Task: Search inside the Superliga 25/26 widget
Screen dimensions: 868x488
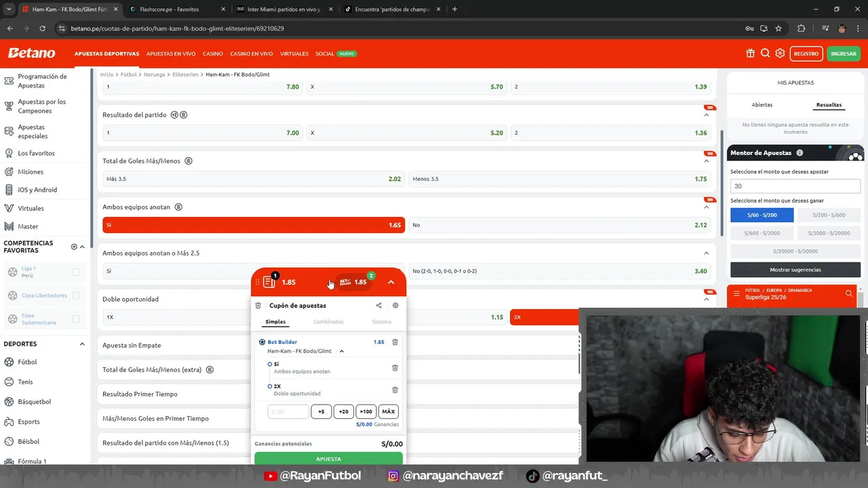Action: click(x=848, y=293)
